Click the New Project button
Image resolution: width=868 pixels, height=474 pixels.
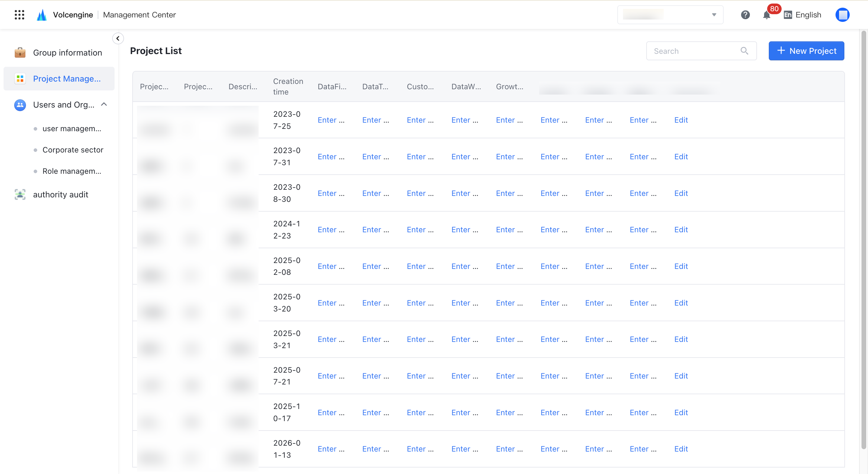coord(806,51)
